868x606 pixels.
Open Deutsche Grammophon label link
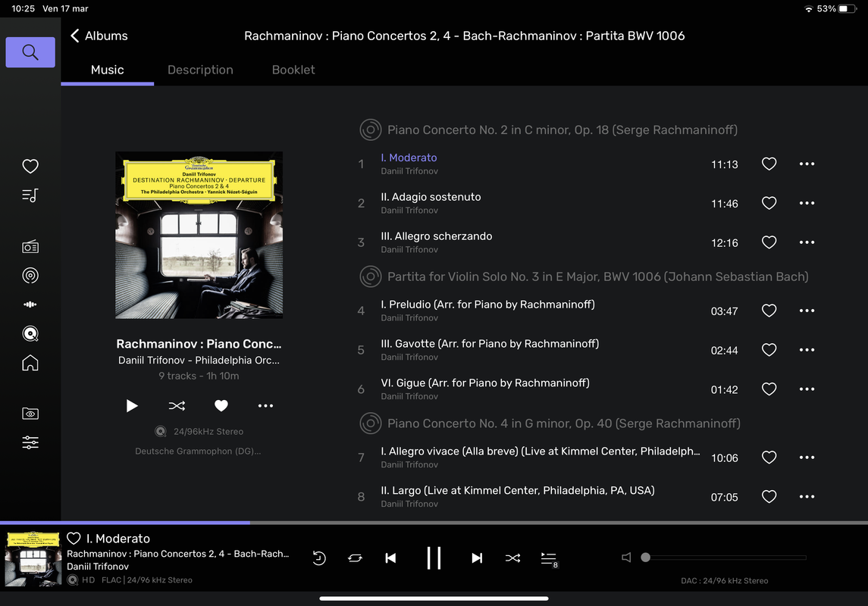click(x=198, y=451)
